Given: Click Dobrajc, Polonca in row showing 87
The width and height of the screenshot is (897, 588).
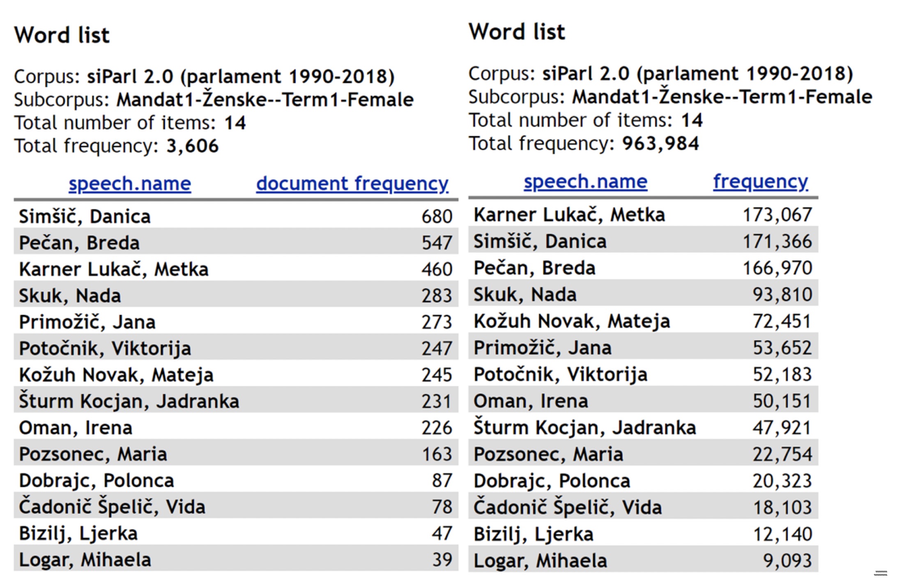Looking at the screenshot, I should [97, 480].
